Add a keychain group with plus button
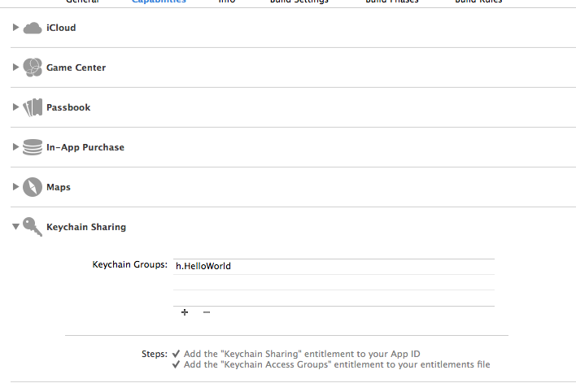This screenshot has width=576, height=392. (x=185, y=312)
